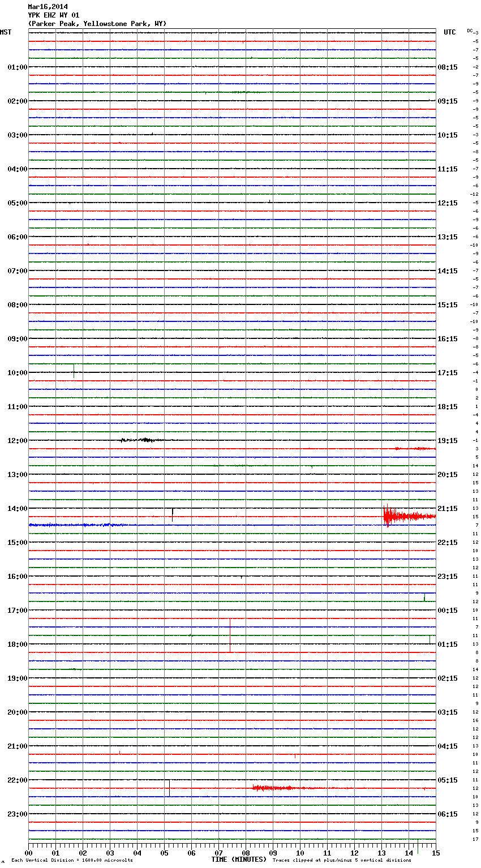Select the 22:00 MST time label

pyautogui.click(x=17, y=780)
